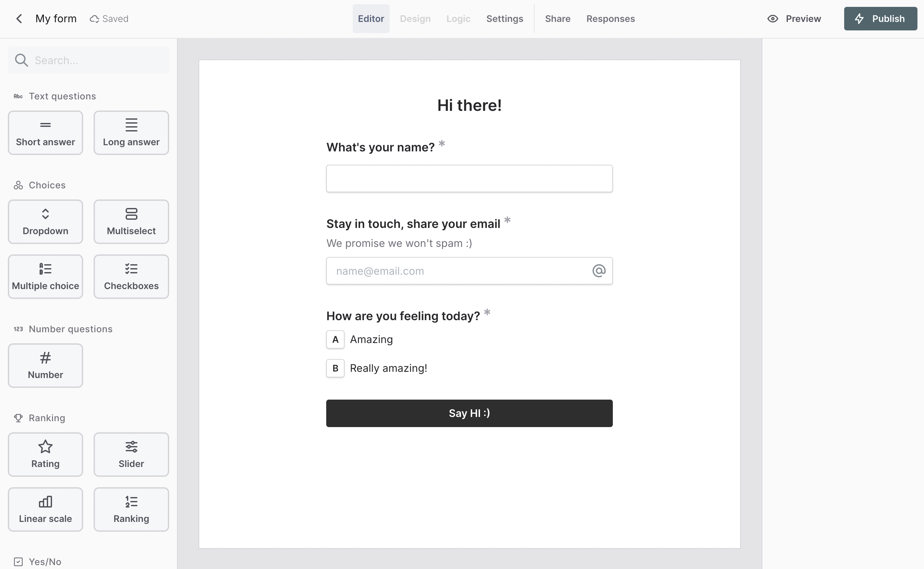This screenshot has height=569, width=924.
Task: Switch to the Design tab
Action: (x=415, y=18)
